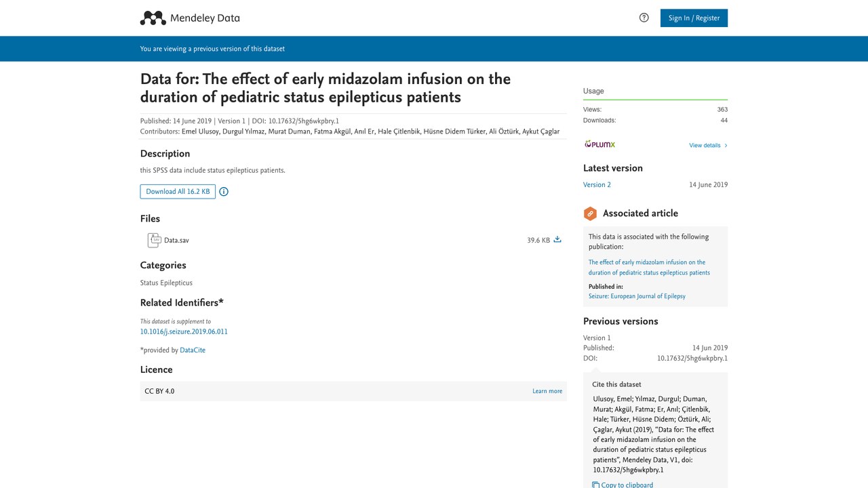The image size is (868, 488).
Task: Open Version 2 of the dataset
Action: point(597,185)
